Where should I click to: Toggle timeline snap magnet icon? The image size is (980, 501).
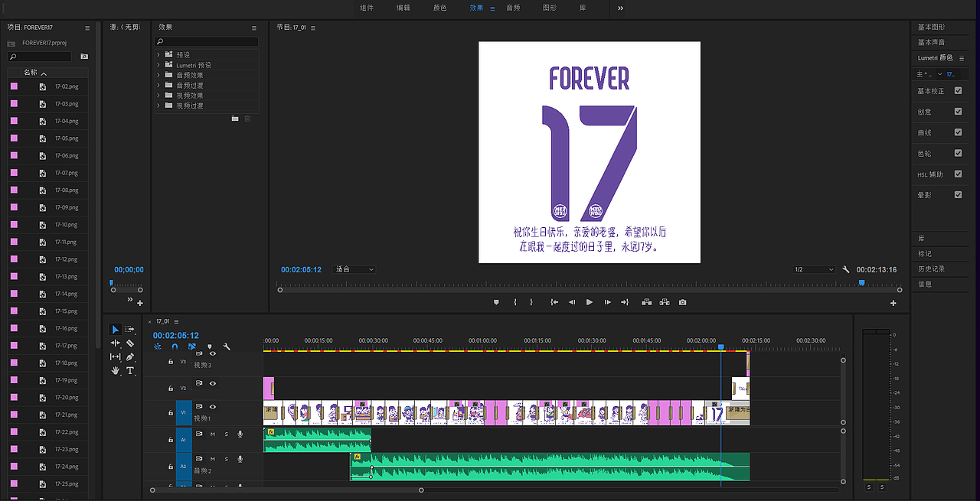click(175, 346)
